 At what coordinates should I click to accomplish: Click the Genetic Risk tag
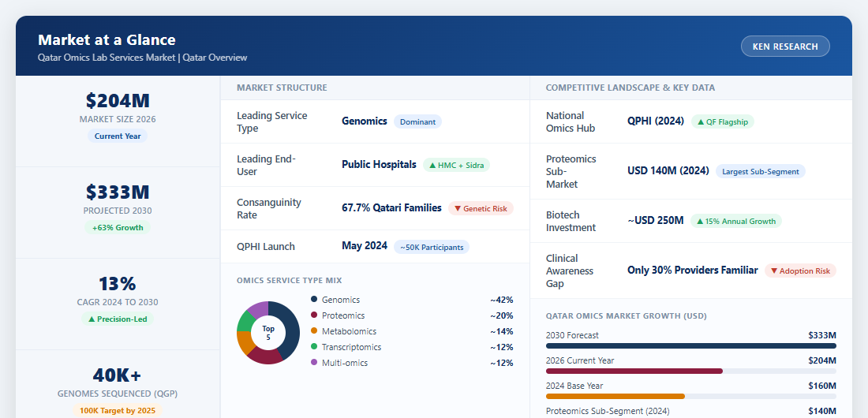coord(481,208)
